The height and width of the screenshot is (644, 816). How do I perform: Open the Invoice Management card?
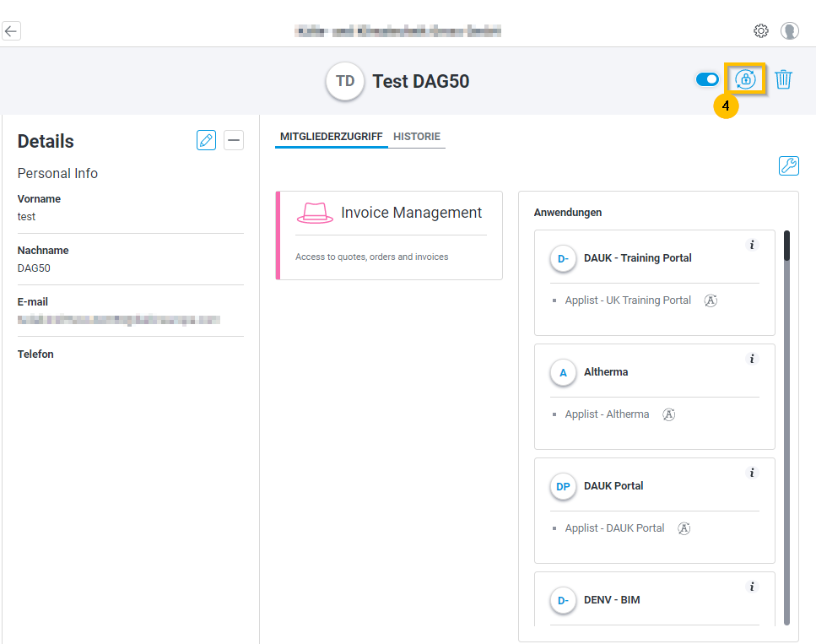pyautogui.click(x=389, y=235)
